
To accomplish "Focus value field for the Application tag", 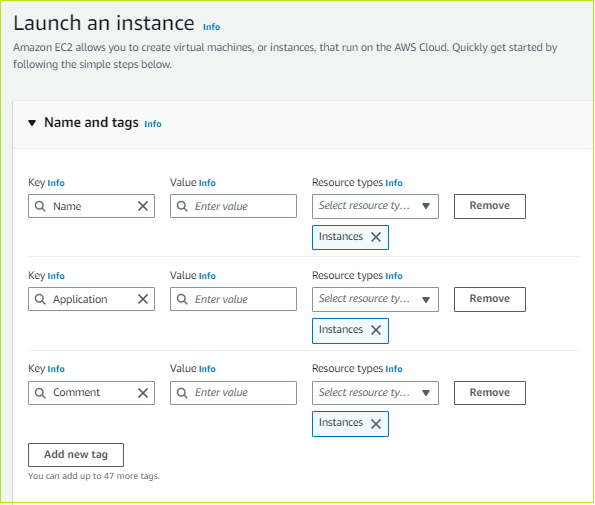I will pyautogui.click(x=233, y=299).
